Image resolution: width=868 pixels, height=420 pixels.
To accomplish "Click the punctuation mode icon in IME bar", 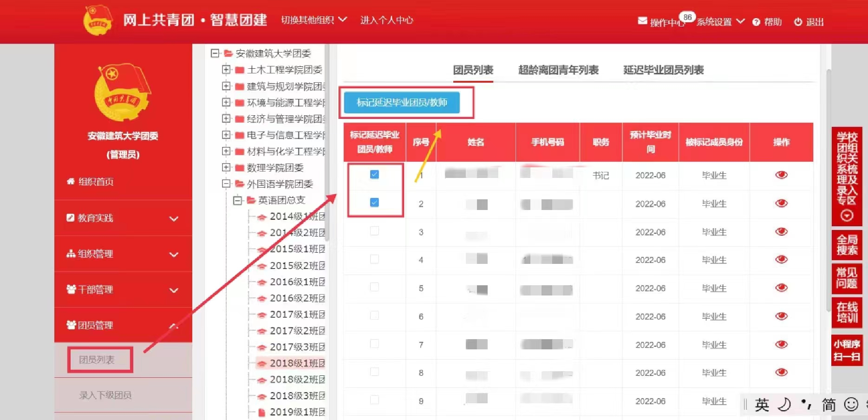I will click(x=807, y=405).
